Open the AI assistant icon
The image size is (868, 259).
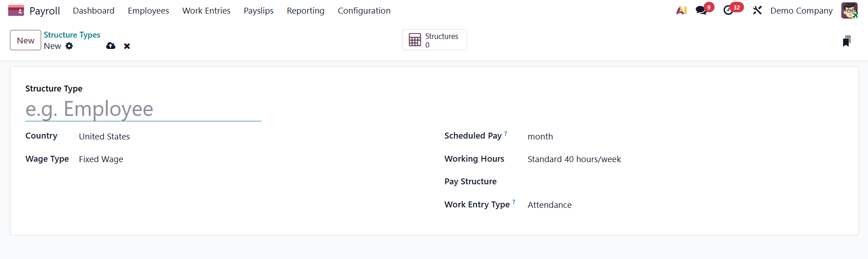[681, 10]
